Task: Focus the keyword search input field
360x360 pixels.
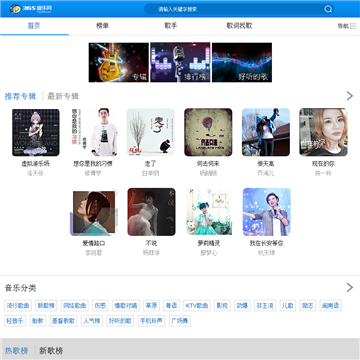Action: tap(239, 9)
